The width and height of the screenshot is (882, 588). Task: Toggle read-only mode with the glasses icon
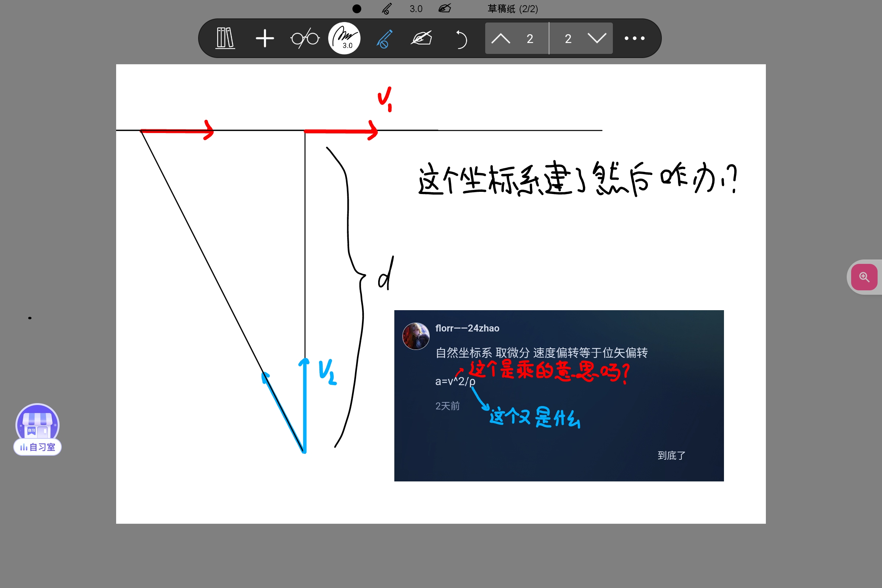(305, 38)
